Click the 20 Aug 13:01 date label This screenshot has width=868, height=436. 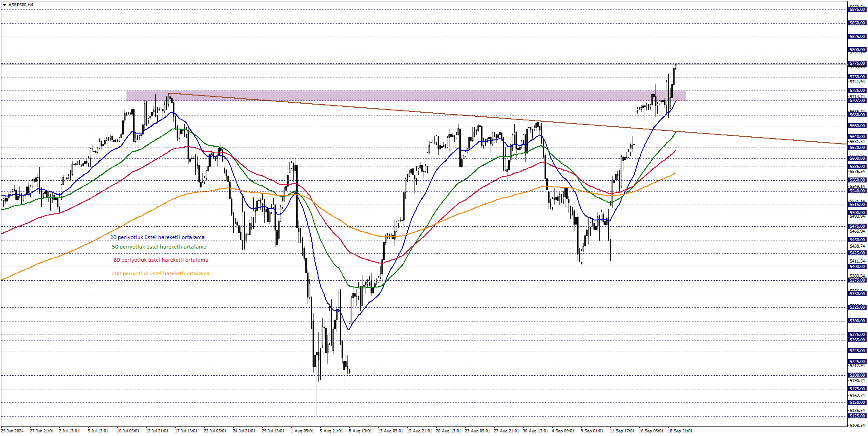coord(448,431)
